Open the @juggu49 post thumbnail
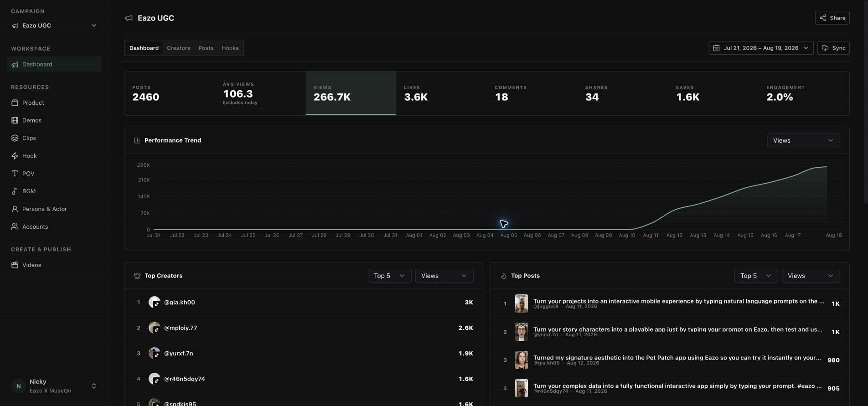The image size is (868, 406). point(521,303)
